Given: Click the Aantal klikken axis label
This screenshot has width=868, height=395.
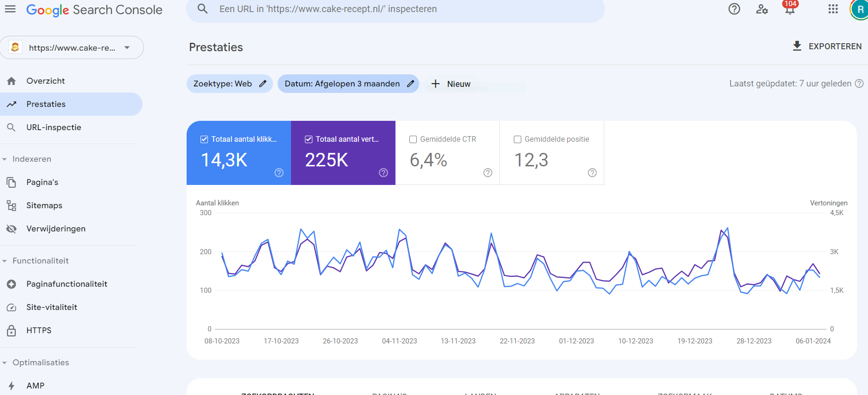Looking at the screenshot, I should (217, 203).
